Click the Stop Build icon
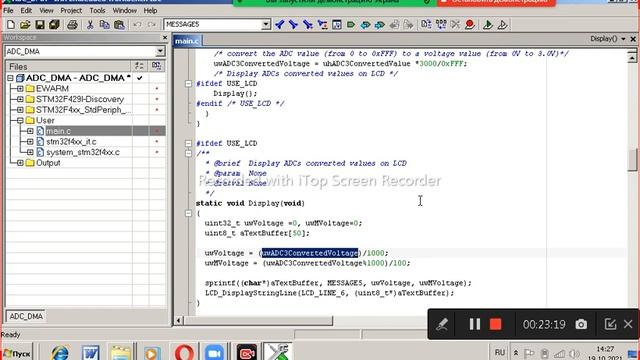 click(x=455, y=24)
